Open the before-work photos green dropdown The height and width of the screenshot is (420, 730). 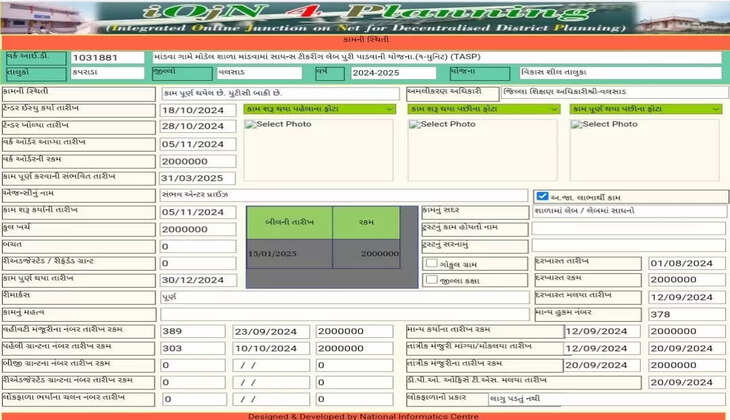[x=319, y=108]
